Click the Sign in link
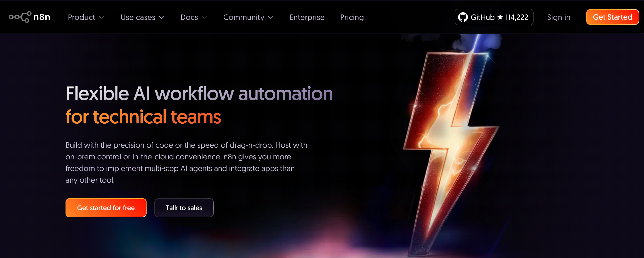 coord(559,17)
